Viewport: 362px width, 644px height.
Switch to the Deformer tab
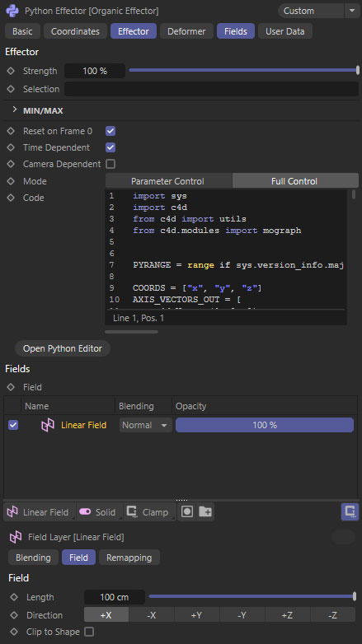pos(186,31)
